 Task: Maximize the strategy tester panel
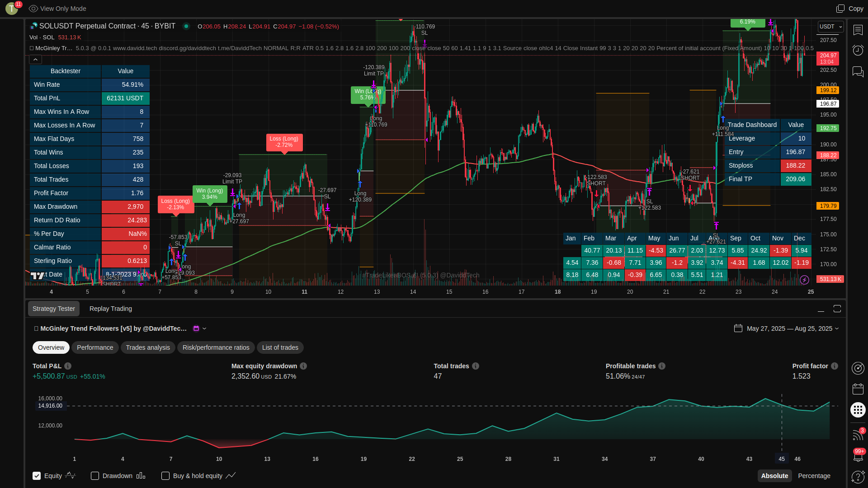coord(837,309)
